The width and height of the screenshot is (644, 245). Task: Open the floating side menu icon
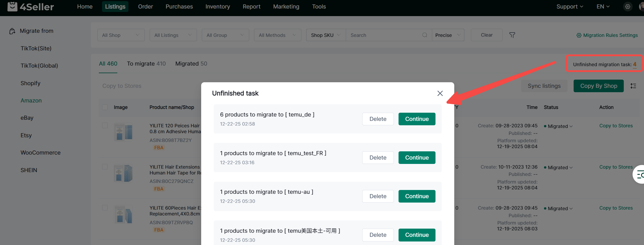[x=640, y=175]
